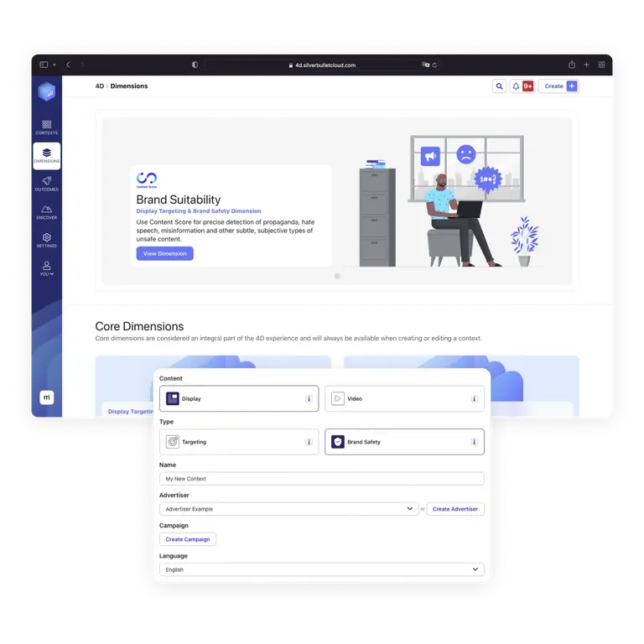Expand the Advertiser Example dropdown
644x644 pixels.
[288, 509]
